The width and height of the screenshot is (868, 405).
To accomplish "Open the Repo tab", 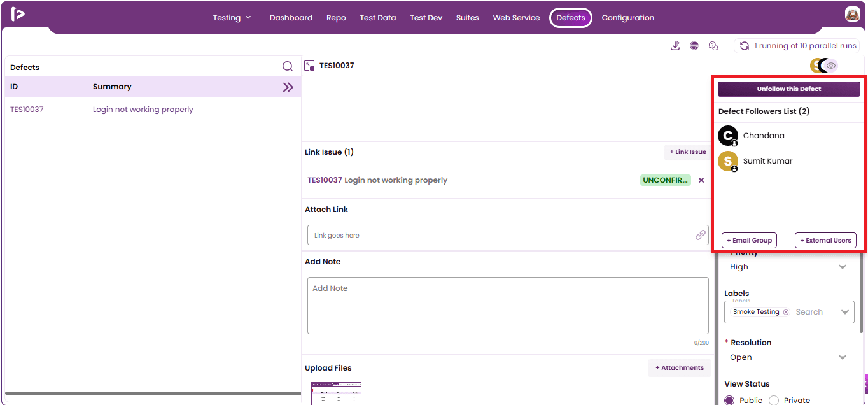I will click(336, 18).
